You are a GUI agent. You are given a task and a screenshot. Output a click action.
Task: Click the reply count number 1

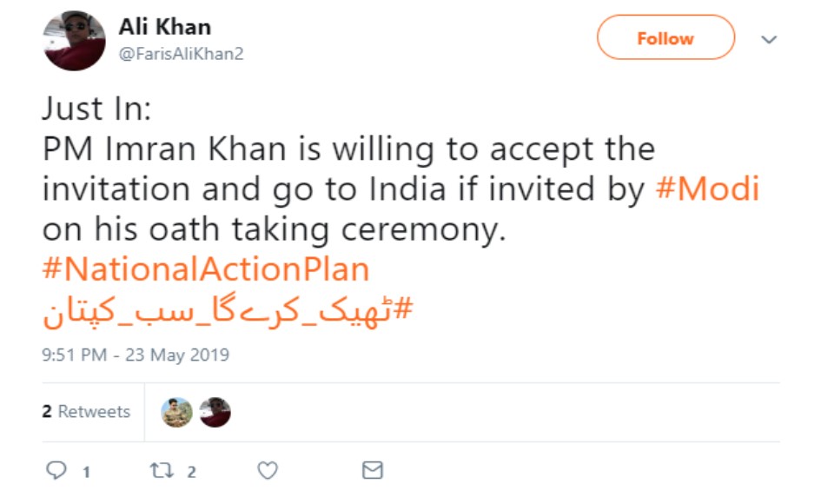coord(86,472)
